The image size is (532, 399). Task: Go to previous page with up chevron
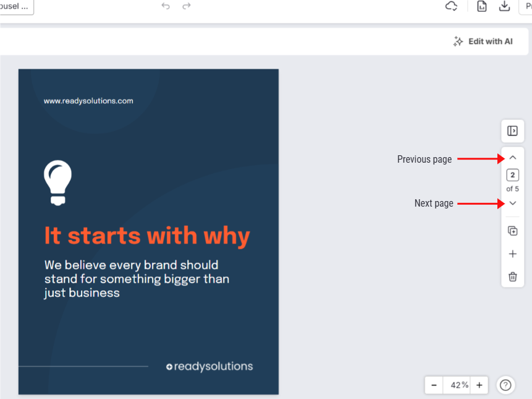click(512, 158)
